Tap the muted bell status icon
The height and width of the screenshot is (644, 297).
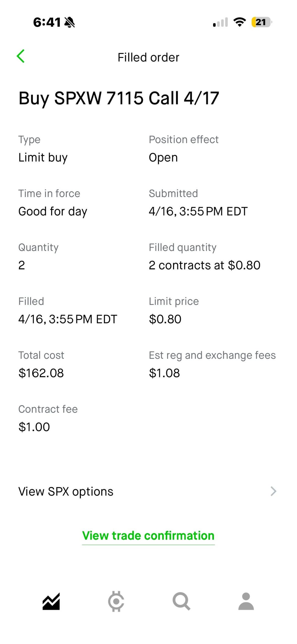tap(69, 22)
